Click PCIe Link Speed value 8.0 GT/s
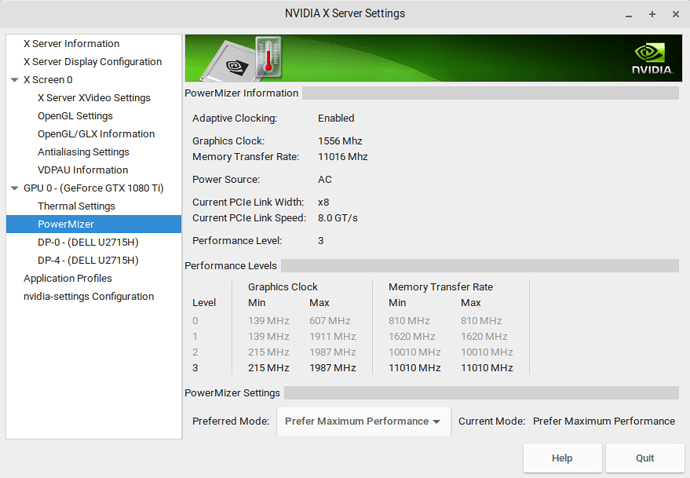 click(338, 218)
